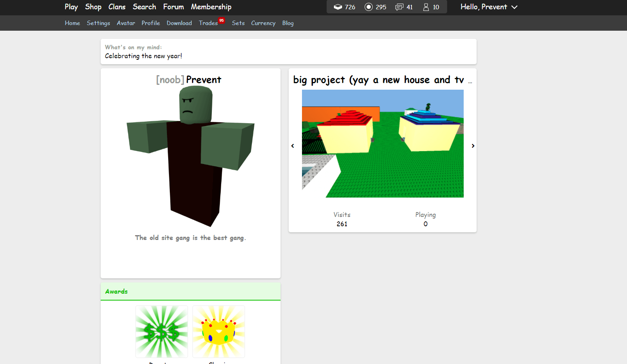Visit the Forum
Screen dimensions: 627x364
(173, 7)
